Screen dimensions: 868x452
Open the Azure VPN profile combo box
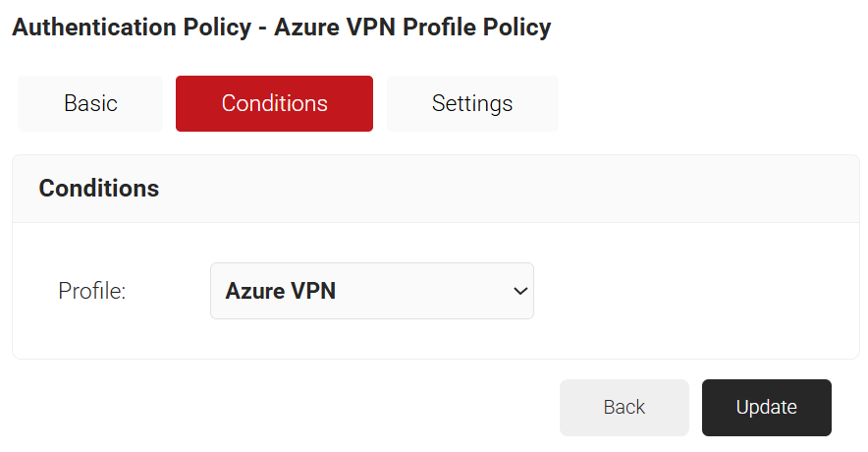[371, 291]
